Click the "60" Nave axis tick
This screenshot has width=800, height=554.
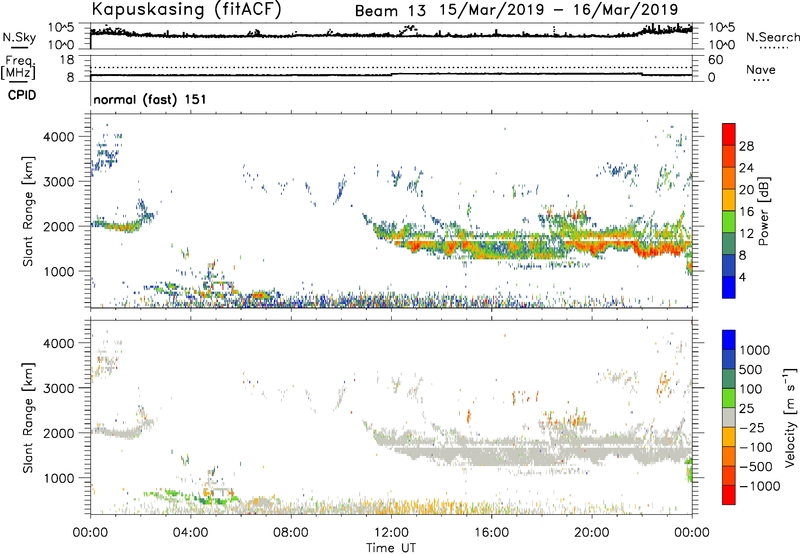[715, 60]
